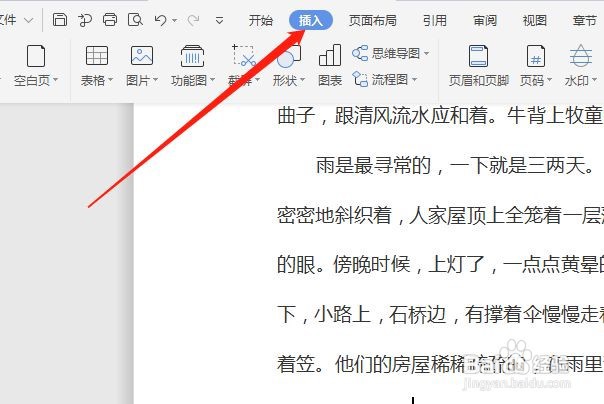Click the 功能图 icon

tap(192, 56)
